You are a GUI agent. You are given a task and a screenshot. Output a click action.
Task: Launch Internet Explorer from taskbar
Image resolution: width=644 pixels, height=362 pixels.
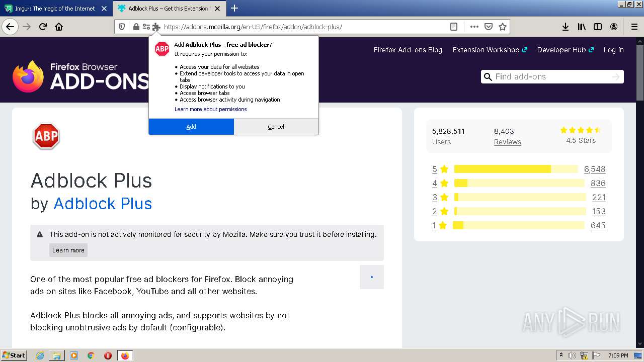[x=40, y=355]
